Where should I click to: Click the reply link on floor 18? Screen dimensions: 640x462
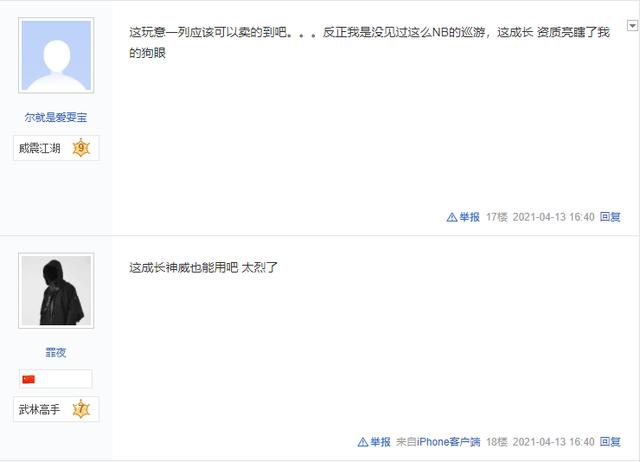tap(610, 442)
